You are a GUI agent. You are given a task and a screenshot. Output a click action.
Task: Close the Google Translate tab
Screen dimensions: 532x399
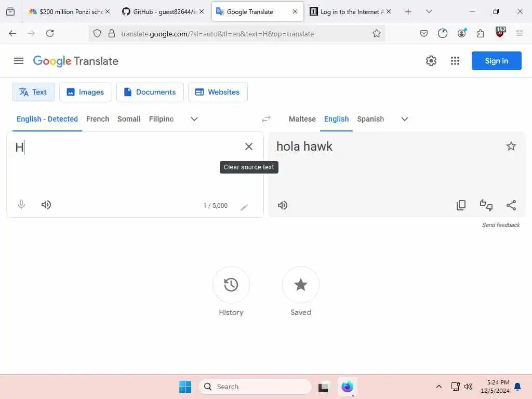tap(295, 11)
